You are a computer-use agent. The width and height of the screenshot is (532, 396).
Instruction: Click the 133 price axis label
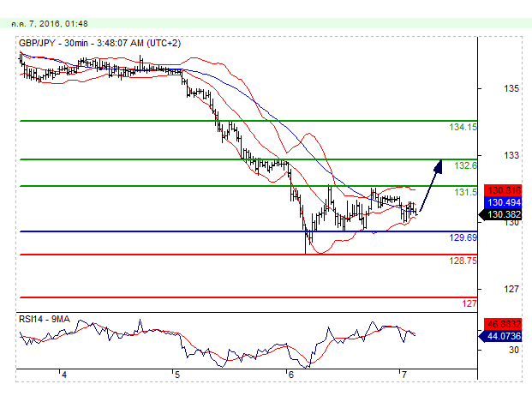click(x=511, y=155)
